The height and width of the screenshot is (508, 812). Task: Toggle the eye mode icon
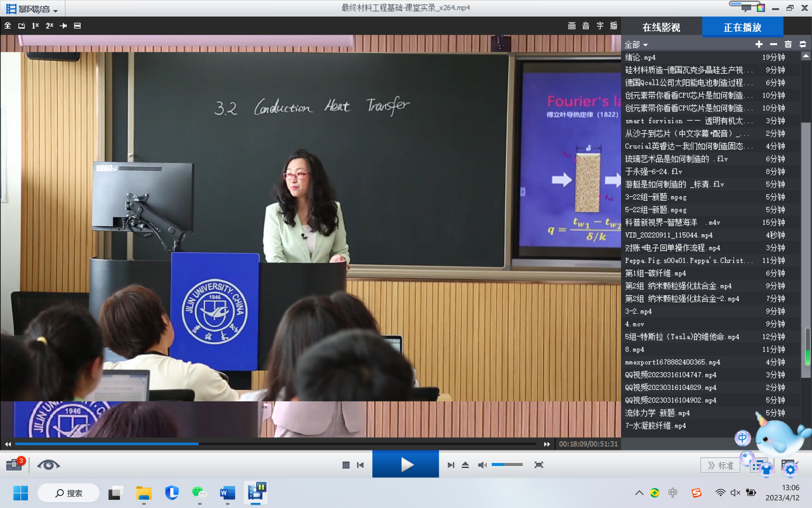48,465
